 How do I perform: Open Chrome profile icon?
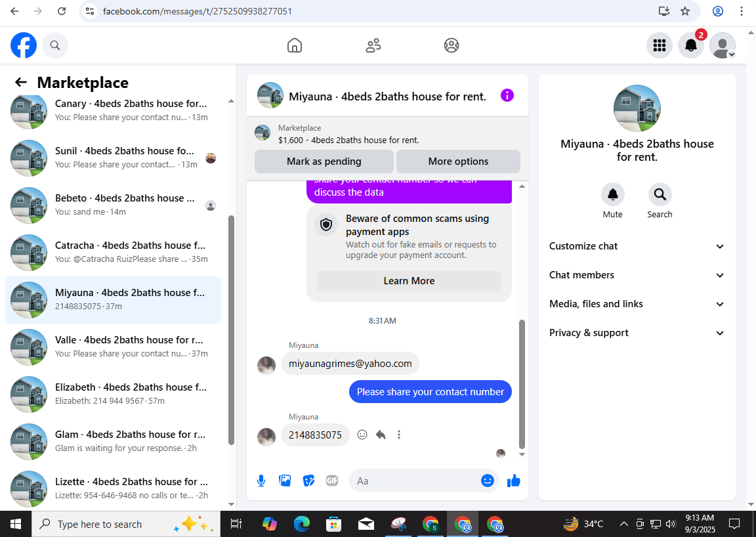tap(718, 11)
